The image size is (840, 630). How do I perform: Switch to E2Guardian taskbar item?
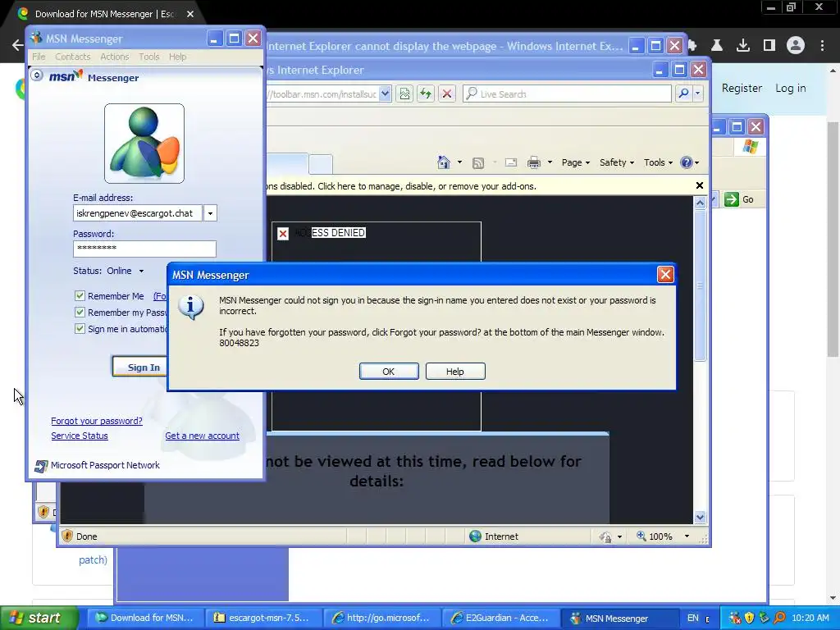500,618
